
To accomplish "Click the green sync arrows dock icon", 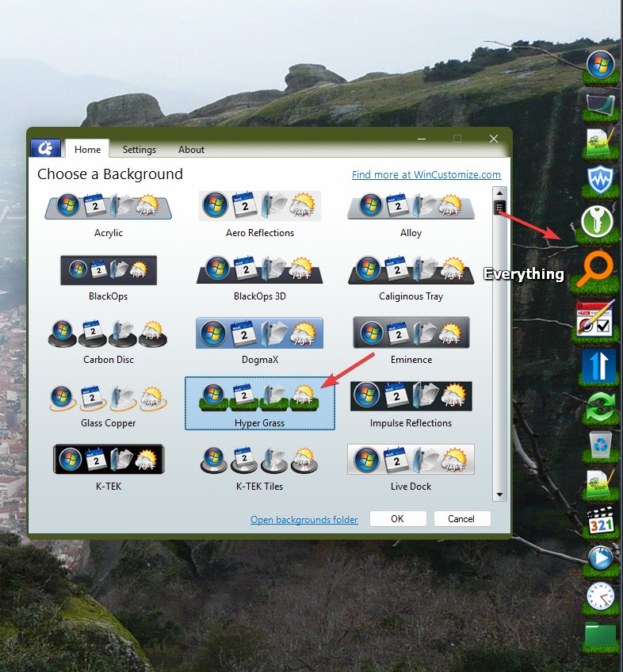I will (599, 410).
